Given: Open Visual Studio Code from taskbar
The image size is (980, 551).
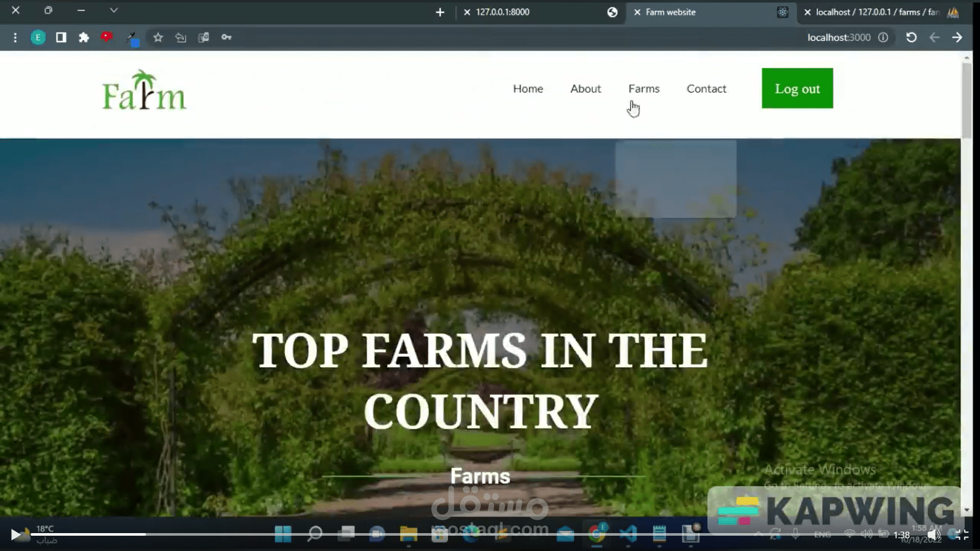Looking at the screenshot, I should 627,534.
